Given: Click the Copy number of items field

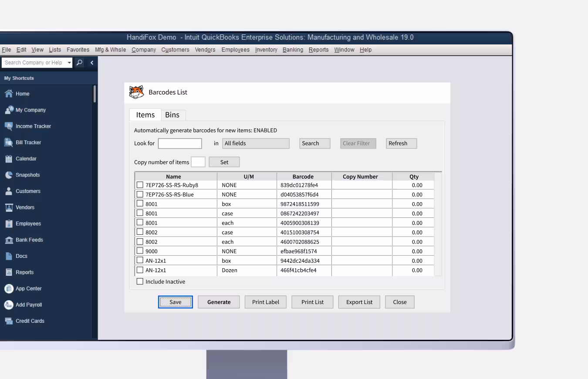Looking at the screenshot, I should click(x=198, y=162).
